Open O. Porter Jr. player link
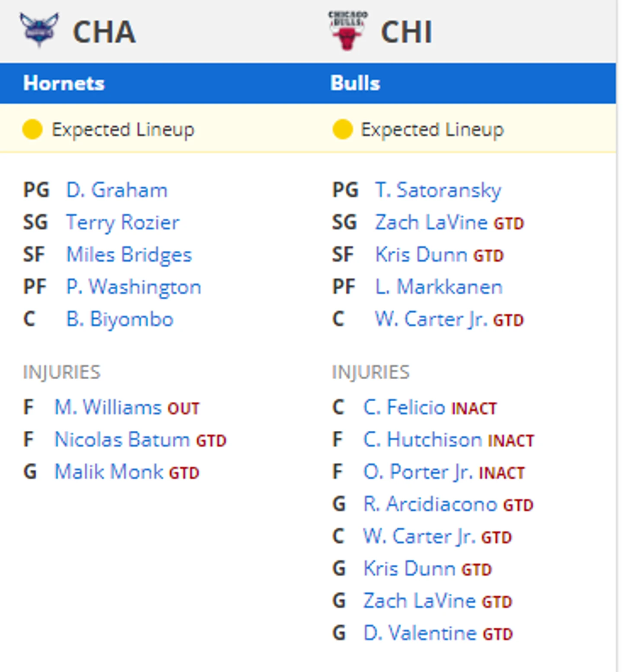The image size is (631, 672). tap(418, 472)
